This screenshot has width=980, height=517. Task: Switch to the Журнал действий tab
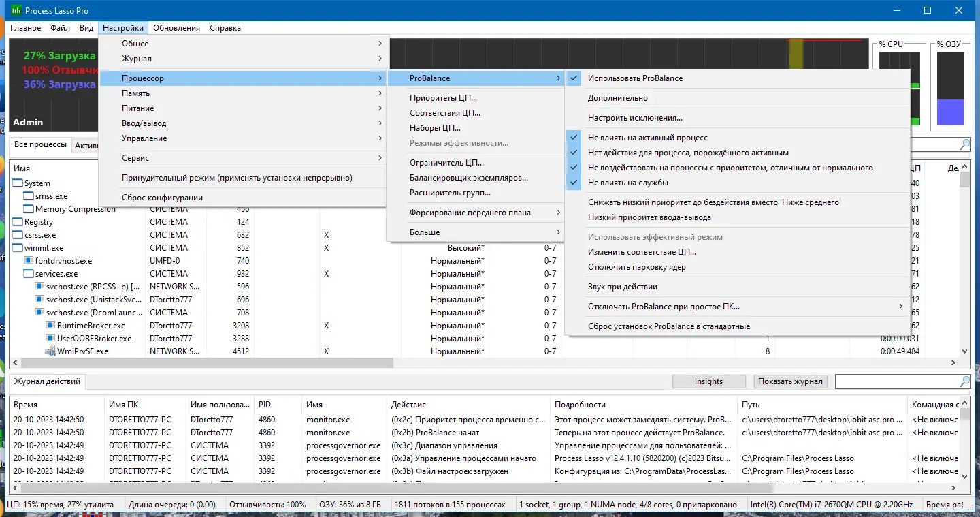coord(46,381)
